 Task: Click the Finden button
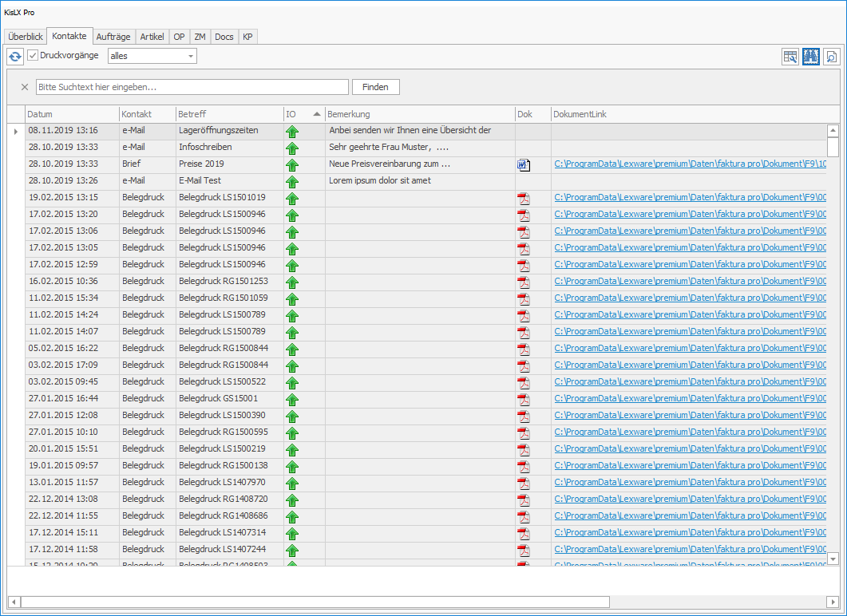pyautogui.click(x=376, y=87)
